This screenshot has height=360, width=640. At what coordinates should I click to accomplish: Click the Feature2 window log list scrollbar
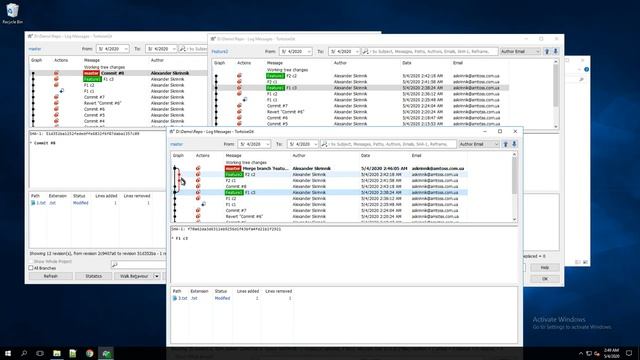[x=556, y=95]
